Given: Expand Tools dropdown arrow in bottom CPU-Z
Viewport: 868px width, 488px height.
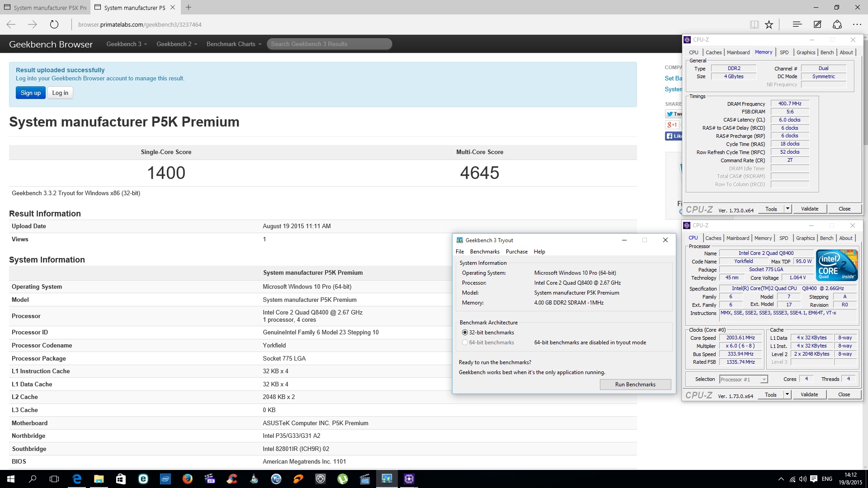Looking at the screenshot, I should (x=787, y=394).
